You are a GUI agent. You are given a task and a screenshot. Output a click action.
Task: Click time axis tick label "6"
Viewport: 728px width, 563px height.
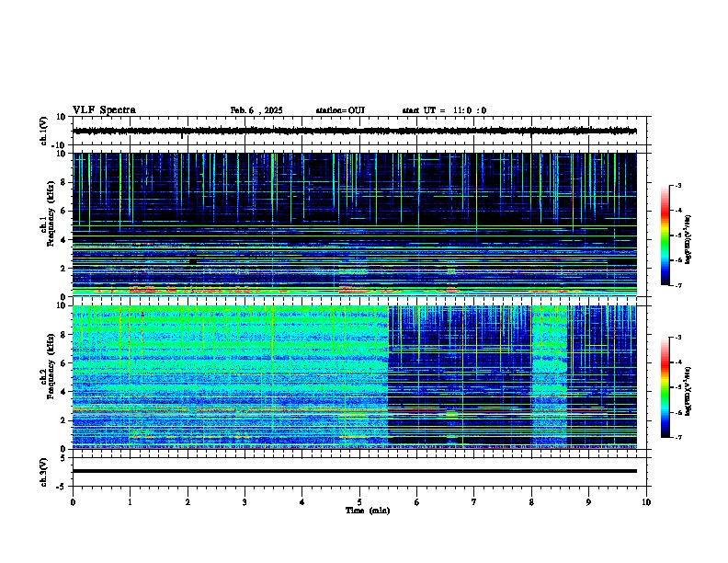tap(417, 502)
